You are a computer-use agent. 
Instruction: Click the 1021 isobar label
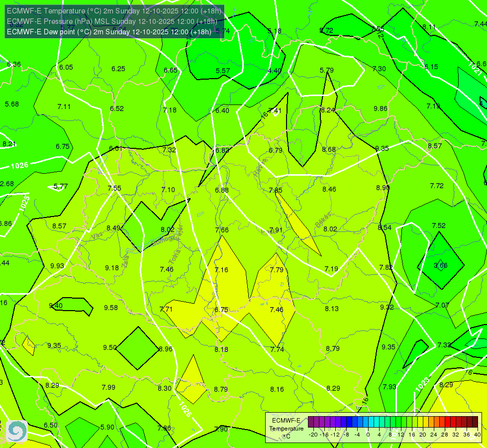click(x=475, y=68)
